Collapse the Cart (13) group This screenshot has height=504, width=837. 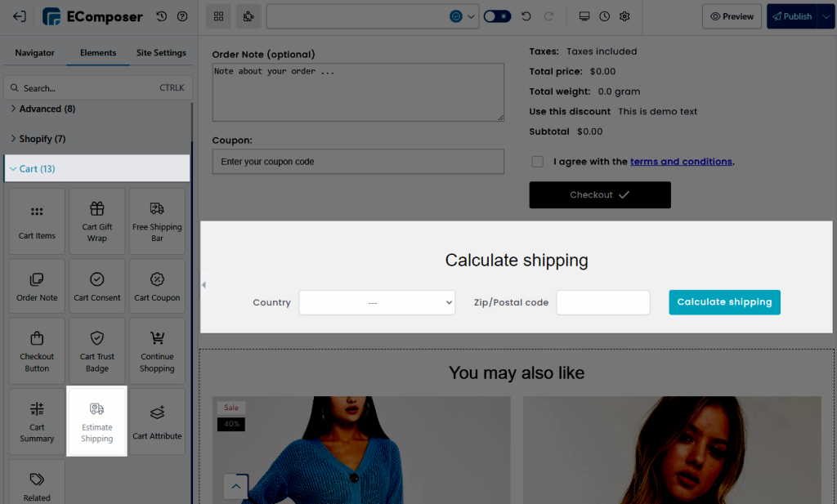coord(97,168)
